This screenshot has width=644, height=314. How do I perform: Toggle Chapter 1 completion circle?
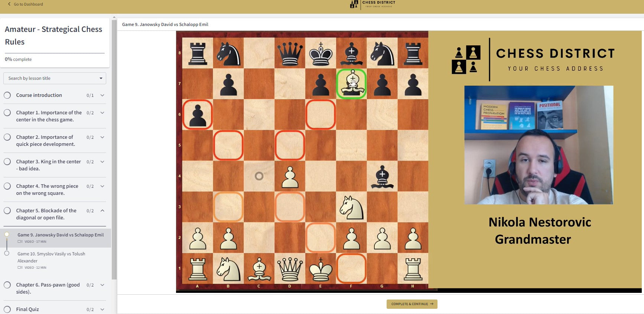point(7,112)
